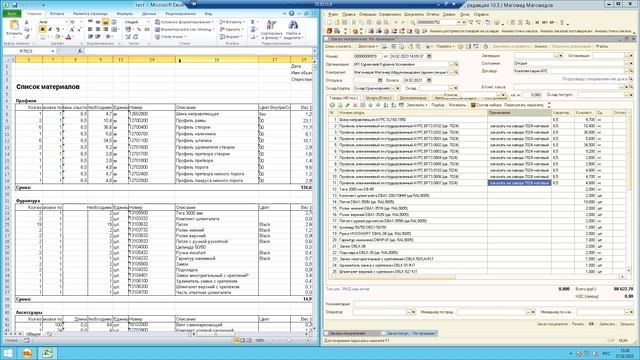The image size is (640, 360).
Task: Click the OK button in 1C order form
Action: 591,324
